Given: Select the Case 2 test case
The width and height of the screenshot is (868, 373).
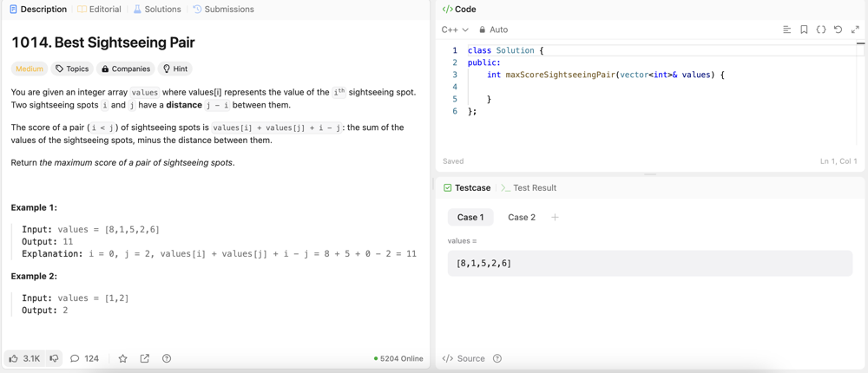Looking at the screenshot, I should click(x=521, y=217).
